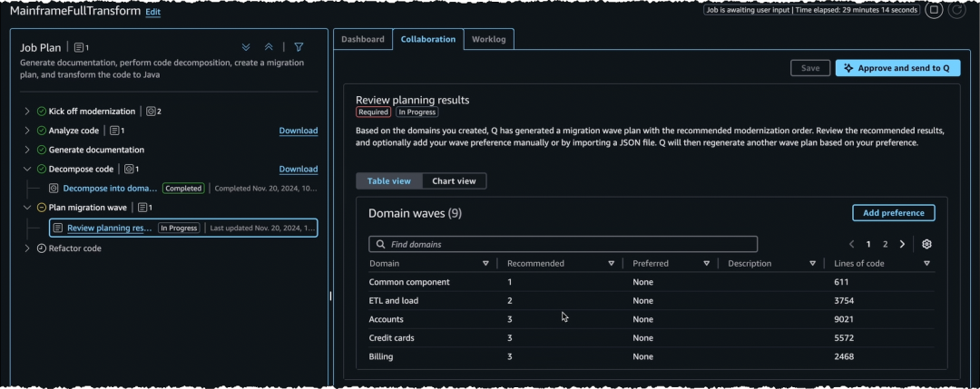Go to previous page arrow in Domain waves
The image size is (980, 389).
tap(851, 244)
